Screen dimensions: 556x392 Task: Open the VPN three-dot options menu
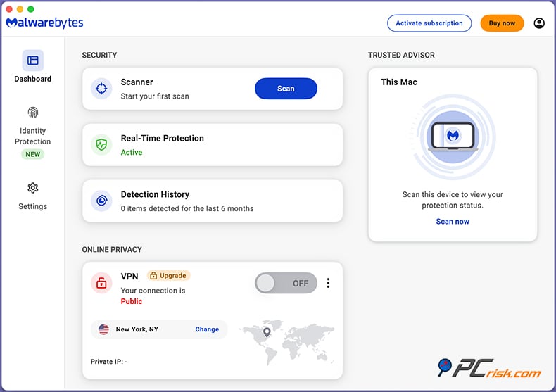(328, 283)
